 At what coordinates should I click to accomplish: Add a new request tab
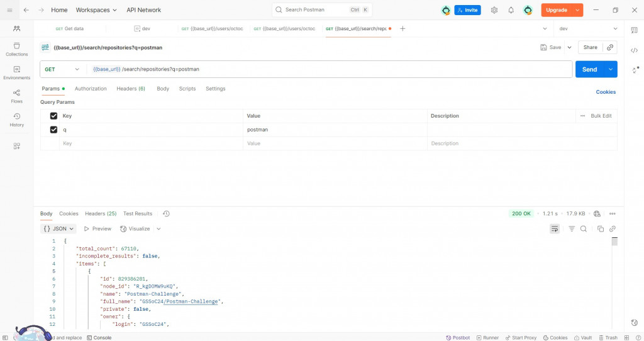pyautogui.click(x=402, y=29)
